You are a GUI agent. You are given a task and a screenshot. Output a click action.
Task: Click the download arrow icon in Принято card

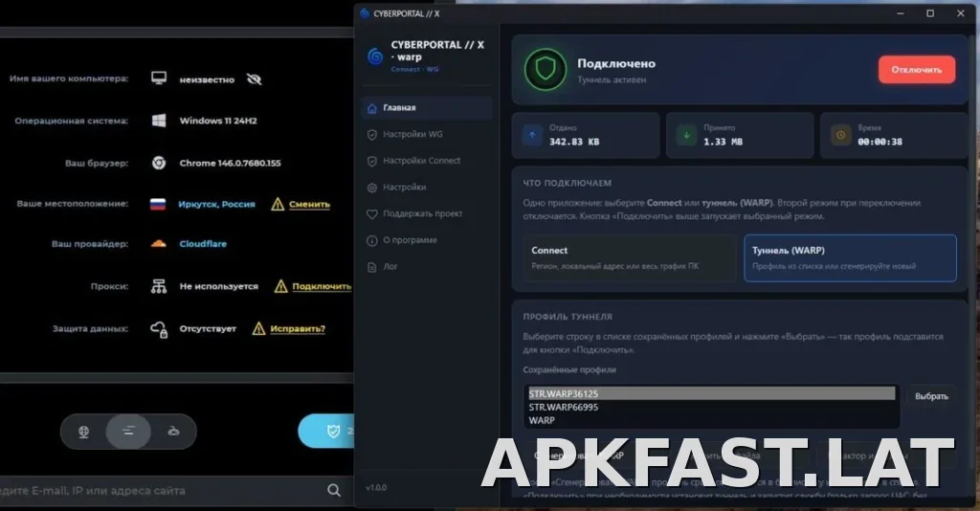[686, 135]
